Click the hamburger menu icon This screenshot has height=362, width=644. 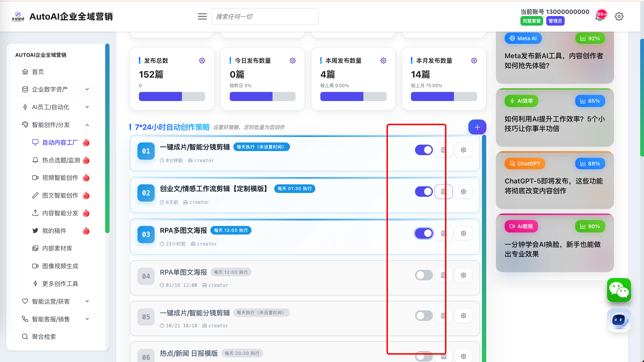click(x=202, y=17)
